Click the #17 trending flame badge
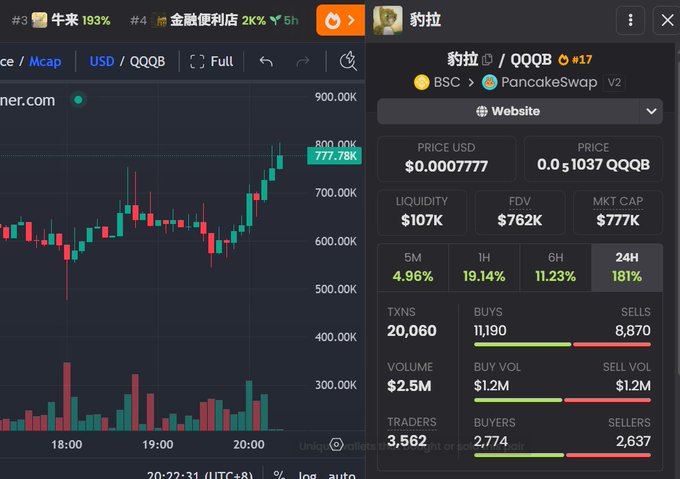 coord(575,59)
